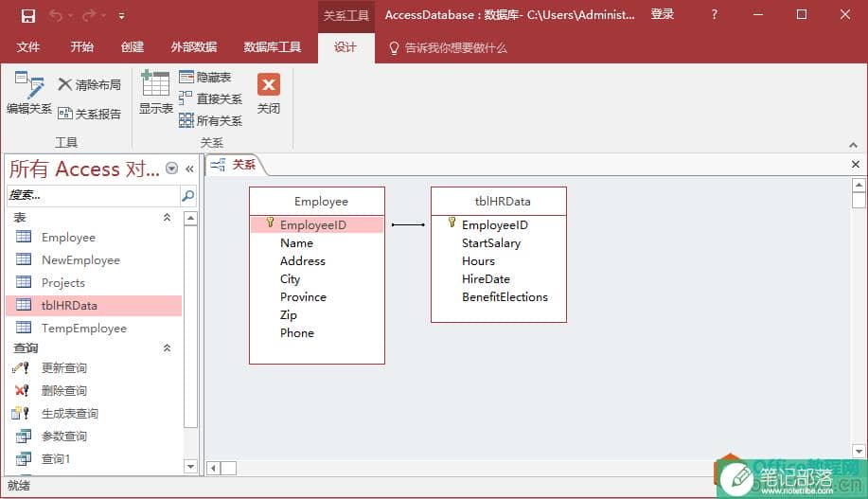
Task: Click the 登录 sign-in link
Action: 663,14
